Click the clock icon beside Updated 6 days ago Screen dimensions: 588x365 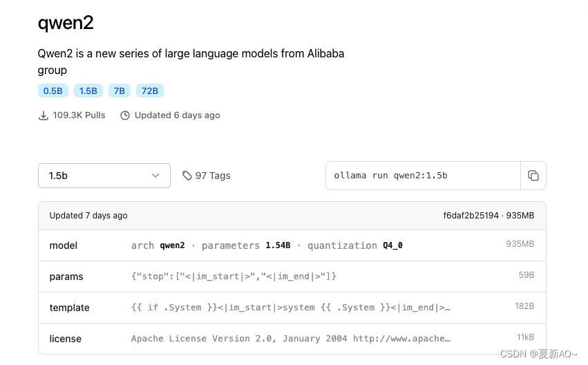(125, 115)
